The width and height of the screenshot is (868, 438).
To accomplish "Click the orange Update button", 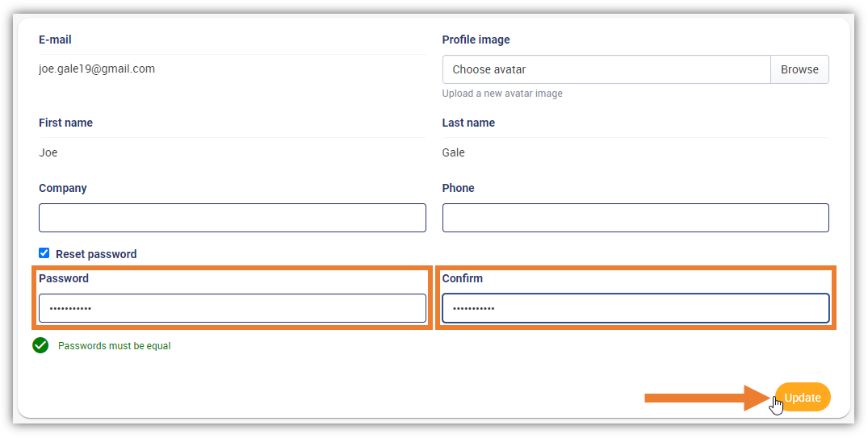I will click(803, 397).
